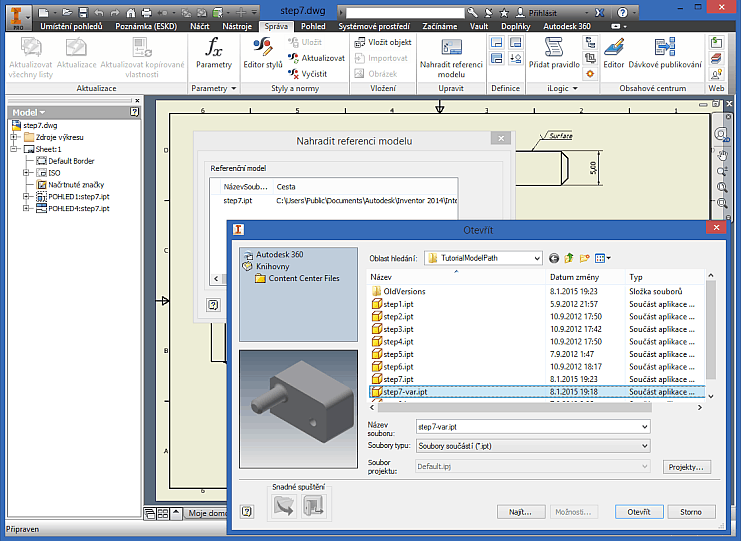Click the favorites star icon in title bar
Screen dimensions: 741x541
tap(504, 13)
